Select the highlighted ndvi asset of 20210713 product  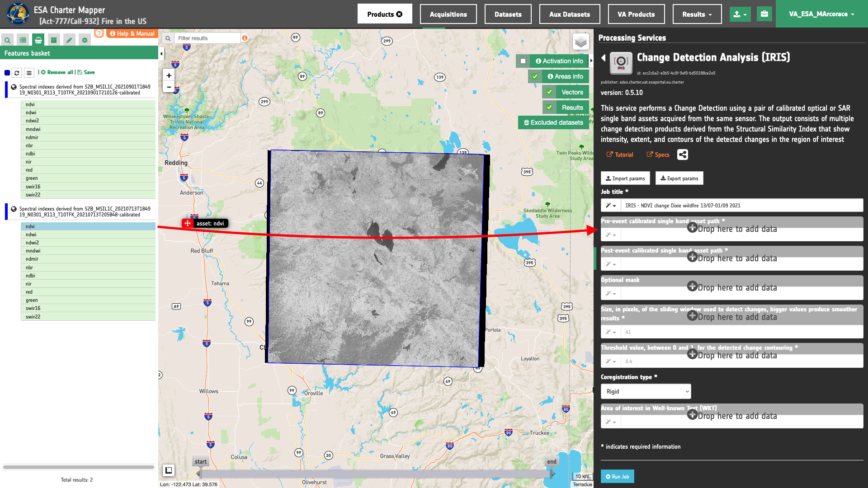click(88, 226)
